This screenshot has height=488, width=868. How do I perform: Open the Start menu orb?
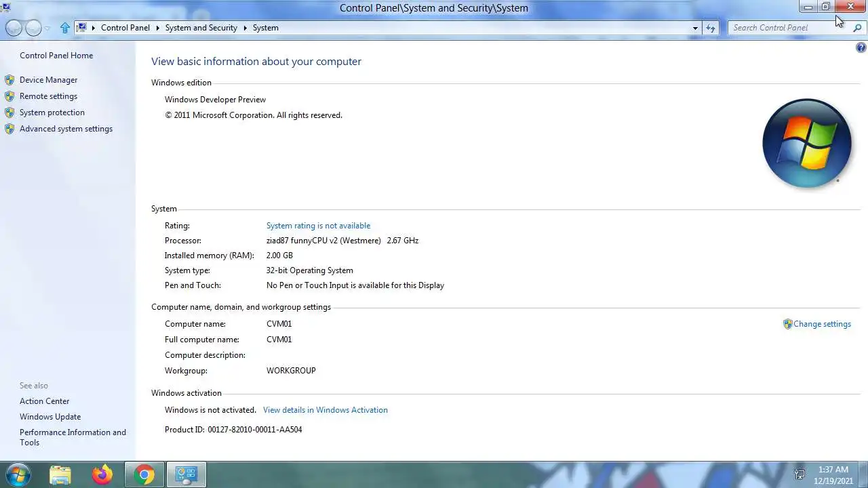pos(18,474)
